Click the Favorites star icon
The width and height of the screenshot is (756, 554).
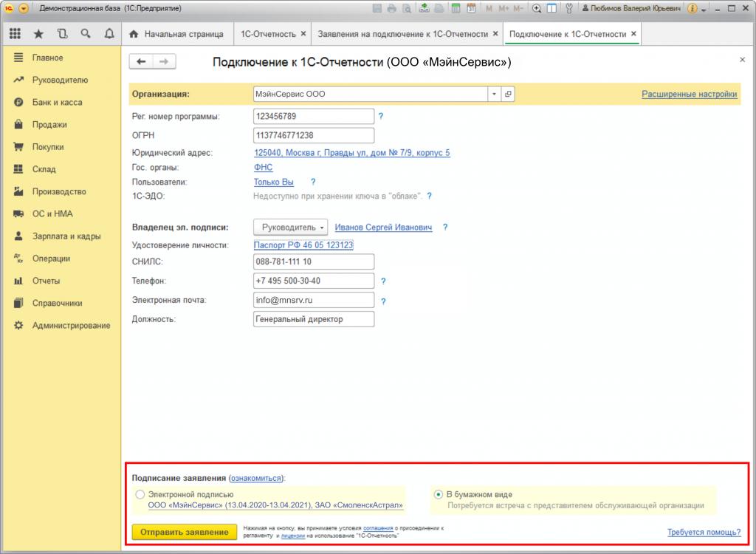pos(38,34)
